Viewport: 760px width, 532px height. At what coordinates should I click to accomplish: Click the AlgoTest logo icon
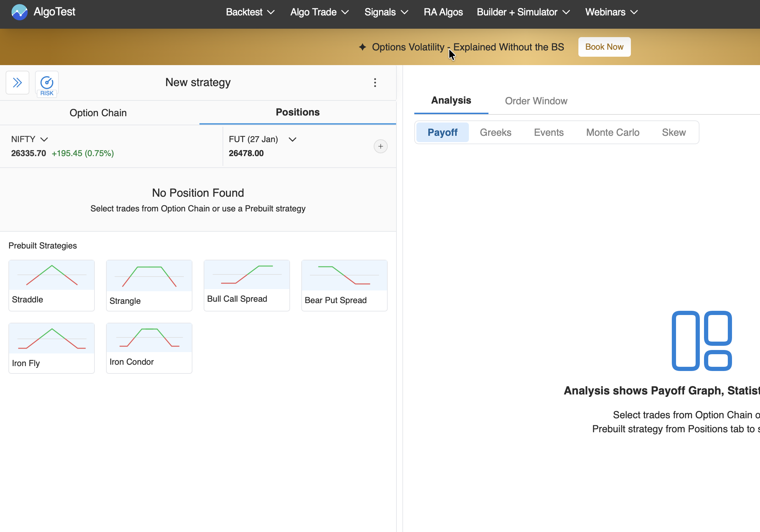(x=19, y=12)
